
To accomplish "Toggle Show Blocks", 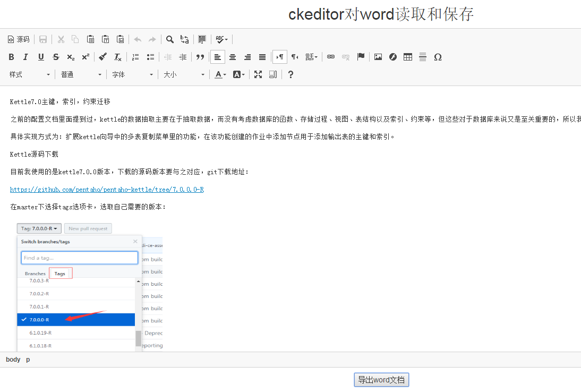I will pyautogui.click(x=273, y=74).
